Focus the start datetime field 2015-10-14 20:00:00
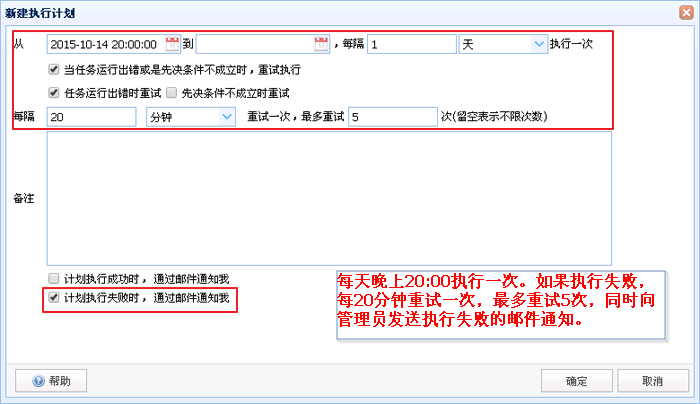Image resolution: width=700 pixels, height=404 pixels. click(x=106, y=44)
